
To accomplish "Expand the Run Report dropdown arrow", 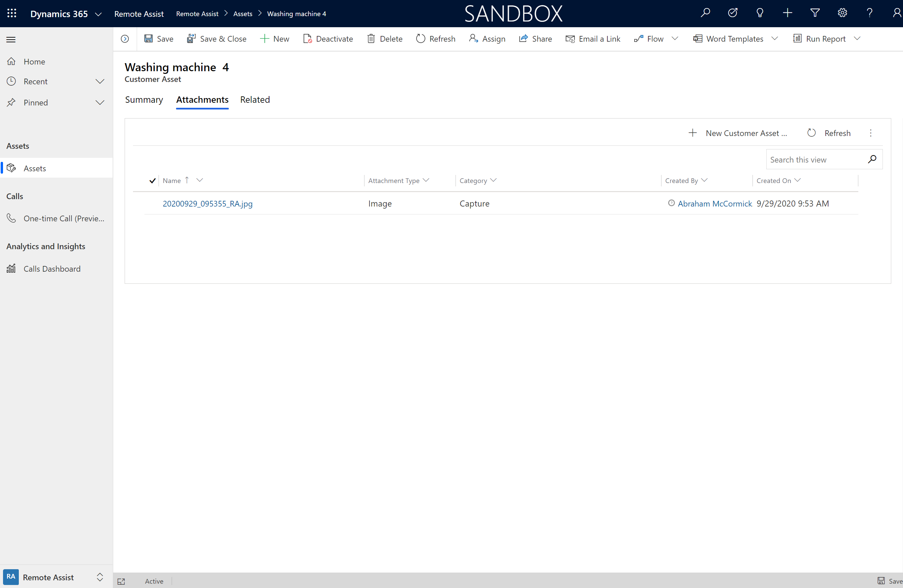I will [857, 38].
